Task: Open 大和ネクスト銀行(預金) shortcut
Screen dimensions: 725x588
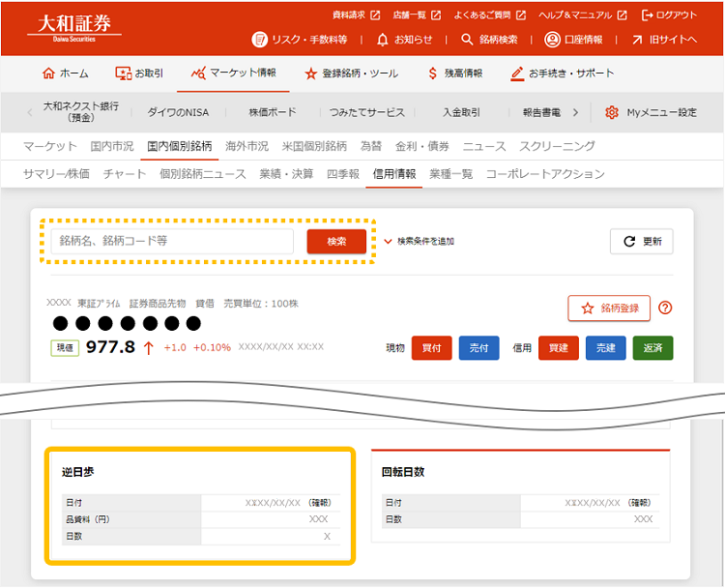Action: [x=81, y=112]
